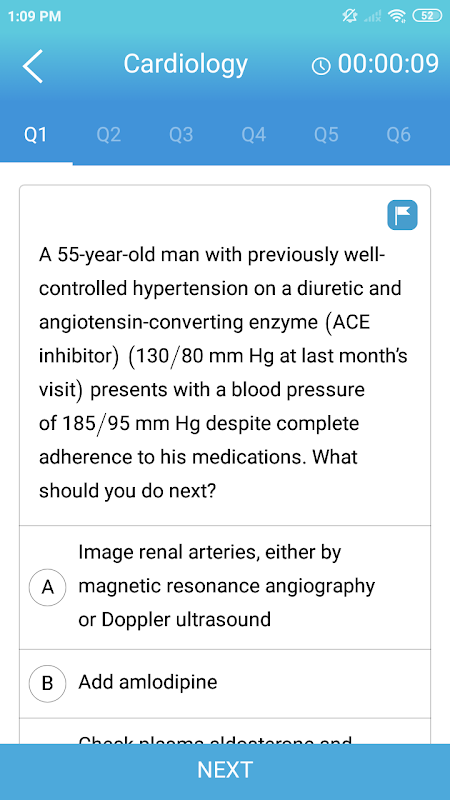Screen dimensions: 450x800
Task: Tap the Cardiology header title
Action: tap(186, 64)
